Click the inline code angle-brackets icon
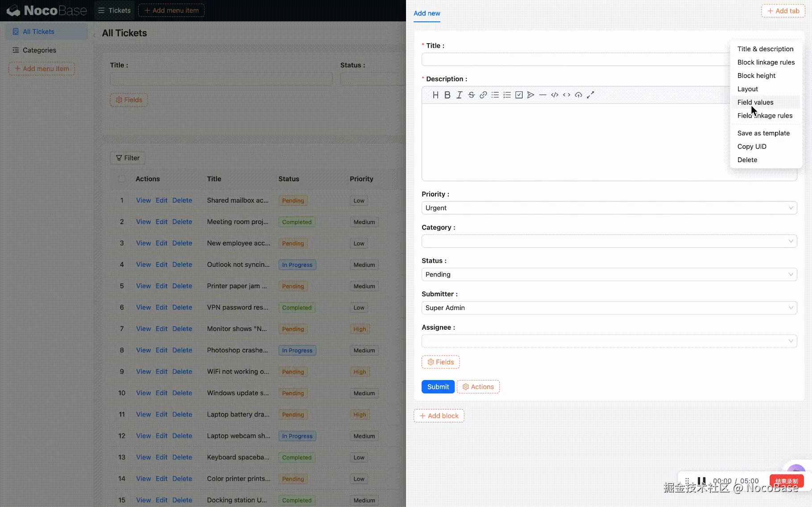812x507 pixels. 566,95
